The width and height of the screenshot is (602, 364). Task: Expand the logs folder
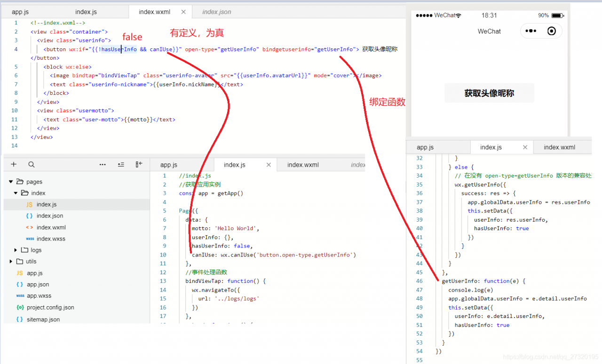click(x=16, y=250)
